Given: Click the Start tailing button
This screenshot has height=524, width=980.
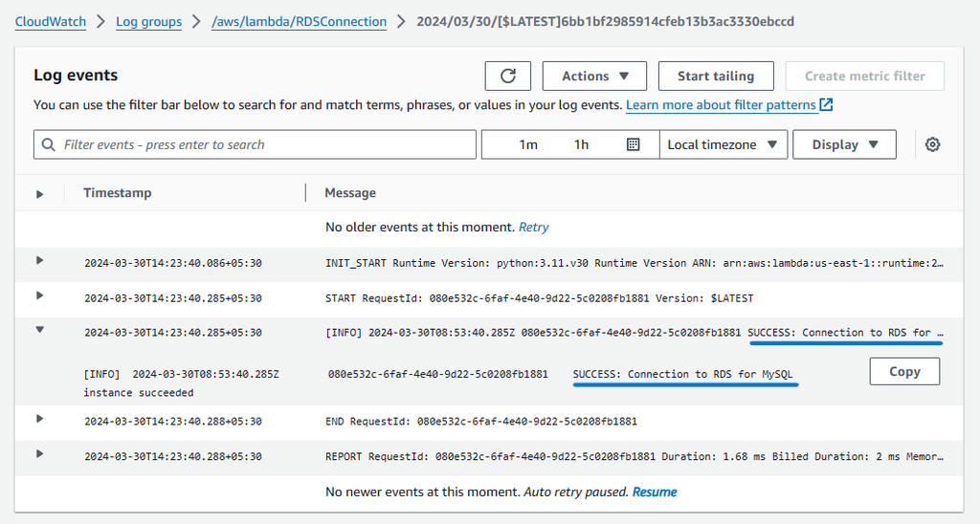Looking at the screenshot, I should (716, 76).
